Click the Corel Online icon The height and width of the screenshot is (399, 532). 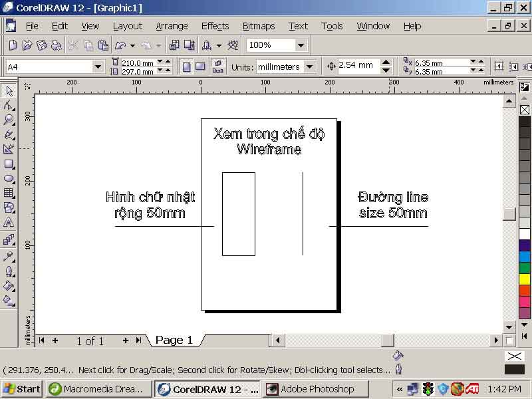pos(233,45)
